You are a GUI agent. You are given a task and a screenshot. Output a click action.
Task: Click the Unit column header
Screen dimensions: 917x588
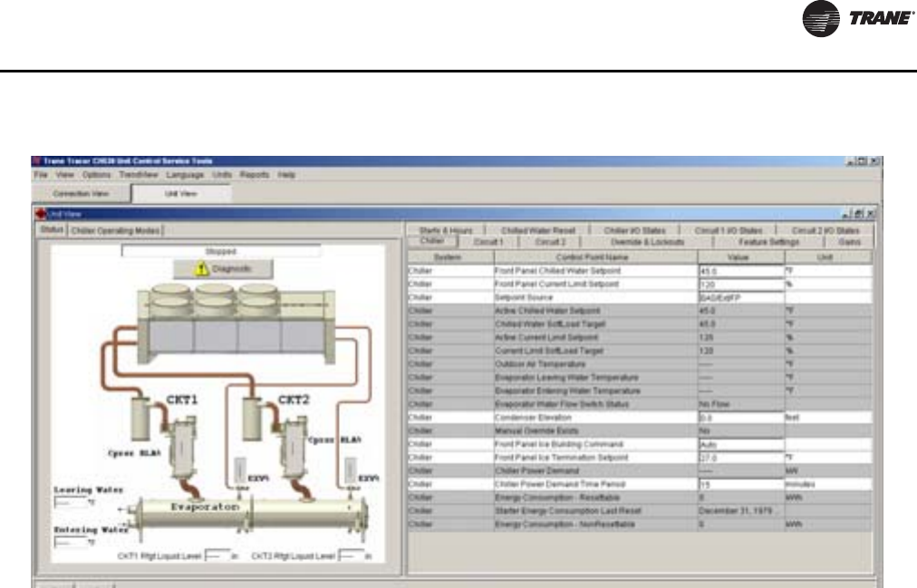tap(827, 257)
